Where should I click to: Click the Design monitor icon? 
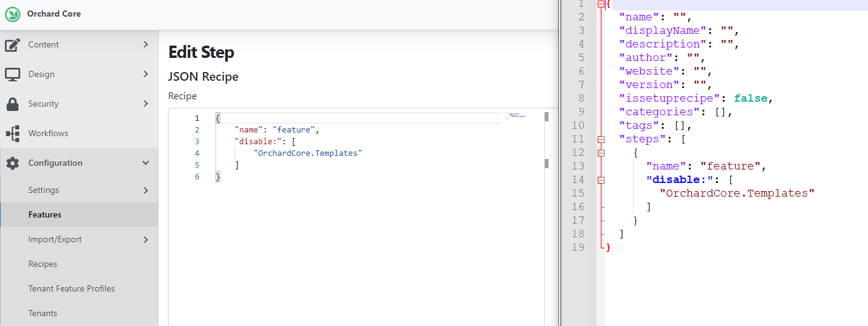[13, 75]
